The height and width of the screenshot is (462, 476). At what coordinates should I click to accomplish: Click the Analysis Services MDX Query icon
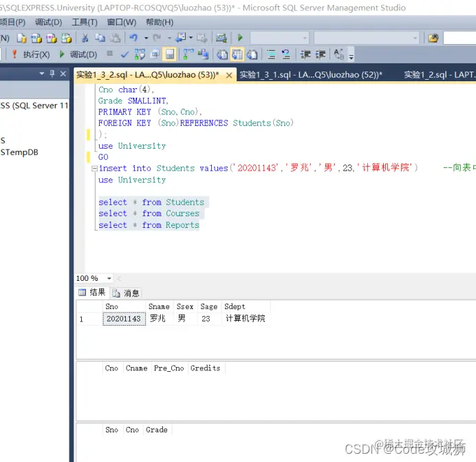point(52,38)
